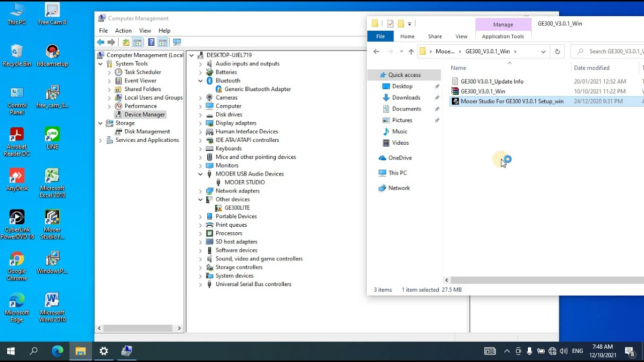Select the Mooer Studio setup file icon
Viewport: 644px width, 362px height.
[455, 101]
